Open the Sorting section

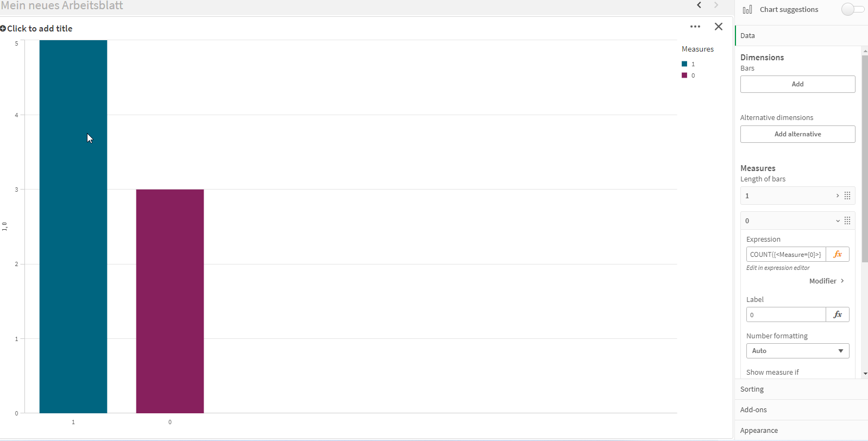[752, 389]
